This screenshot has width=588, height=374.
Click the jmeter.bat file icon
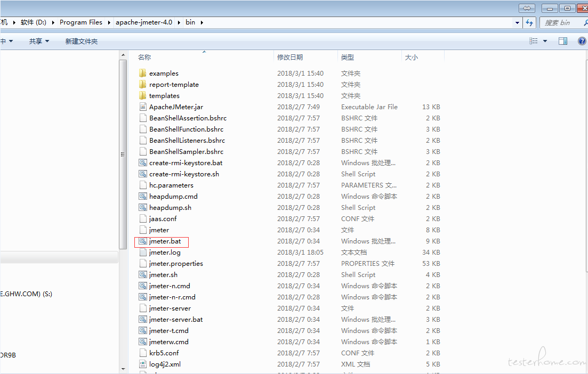tap(142, 241)
